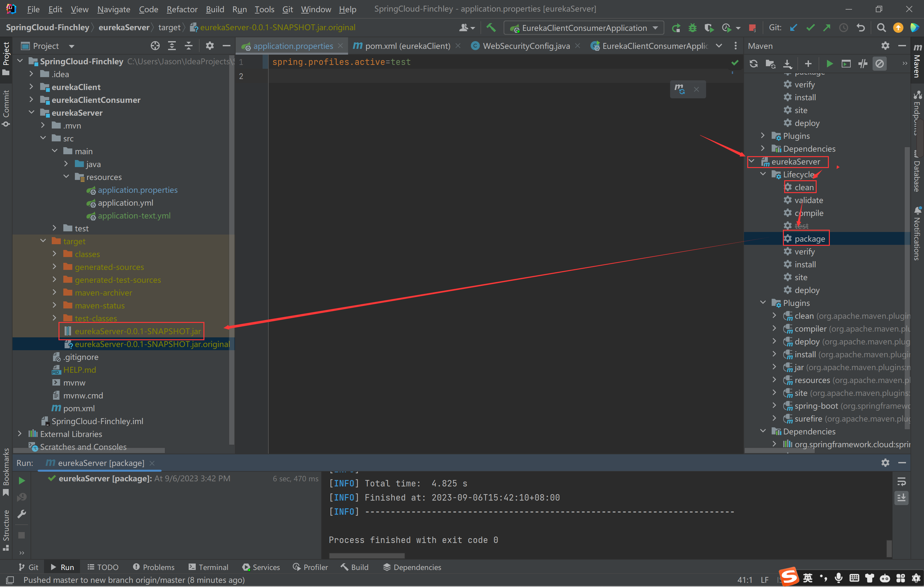Reload All Maven Projects icon

point(754,64)
